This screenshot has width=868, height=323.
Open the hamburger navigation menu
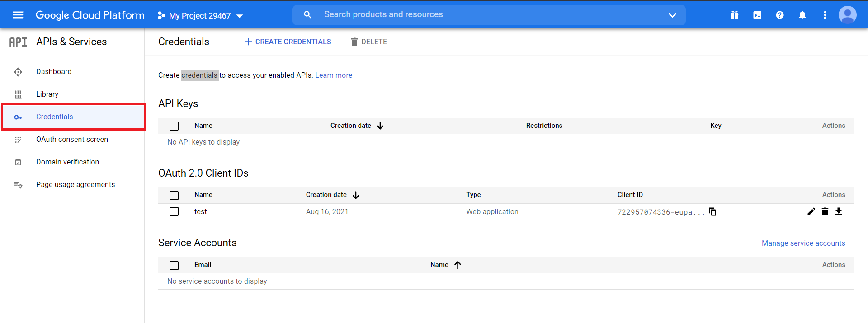pos(18,15)
